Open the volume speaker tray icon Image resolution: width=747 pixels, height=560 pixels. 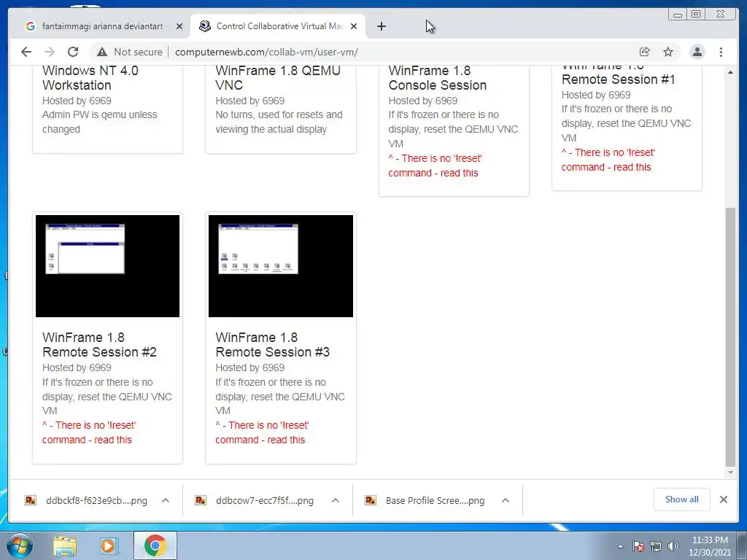click(x=673, y=546)
